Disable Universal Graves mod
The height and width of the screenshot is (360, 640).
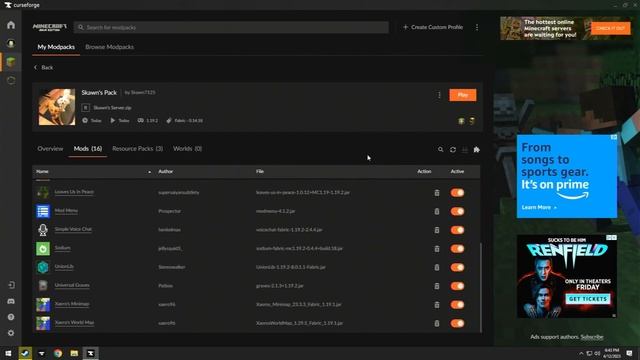pyautogui.click(x=457, y=286)
